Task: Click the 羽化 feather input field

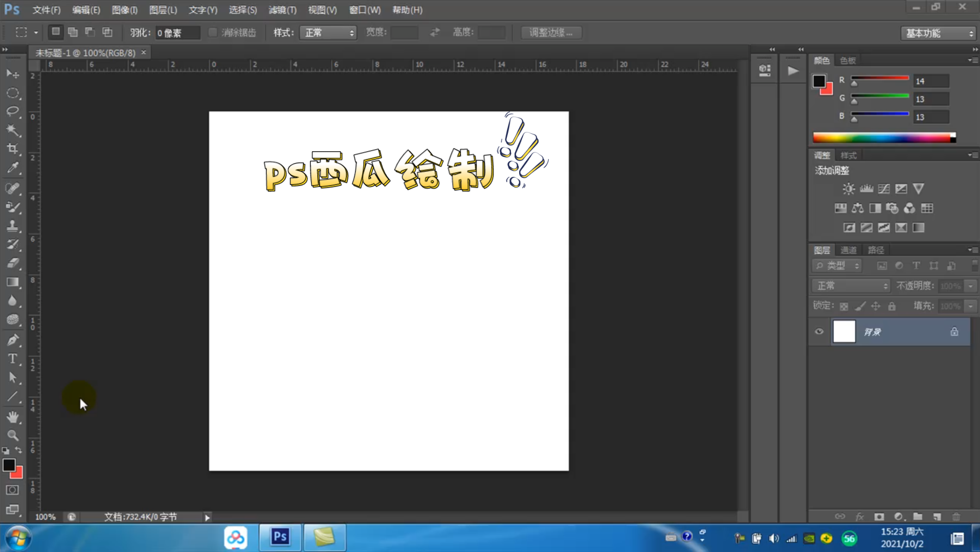Action: pos(177,33)
